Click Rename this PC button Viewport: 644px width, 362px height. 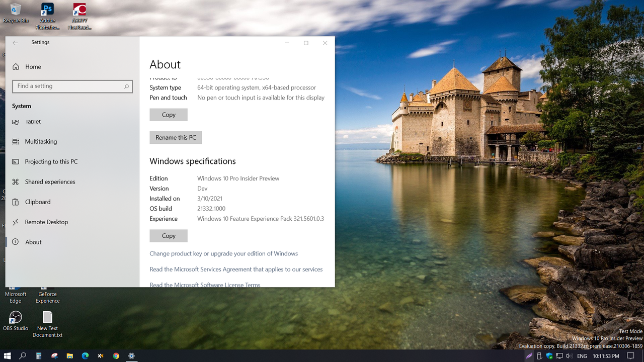coord(176,137)
